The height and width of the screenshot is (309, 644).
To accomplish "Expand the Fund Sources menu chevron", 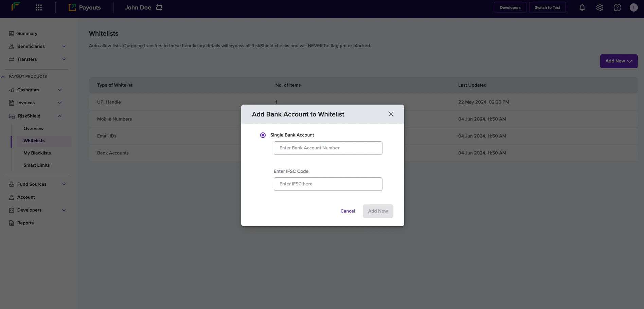I will click(64, 184).
